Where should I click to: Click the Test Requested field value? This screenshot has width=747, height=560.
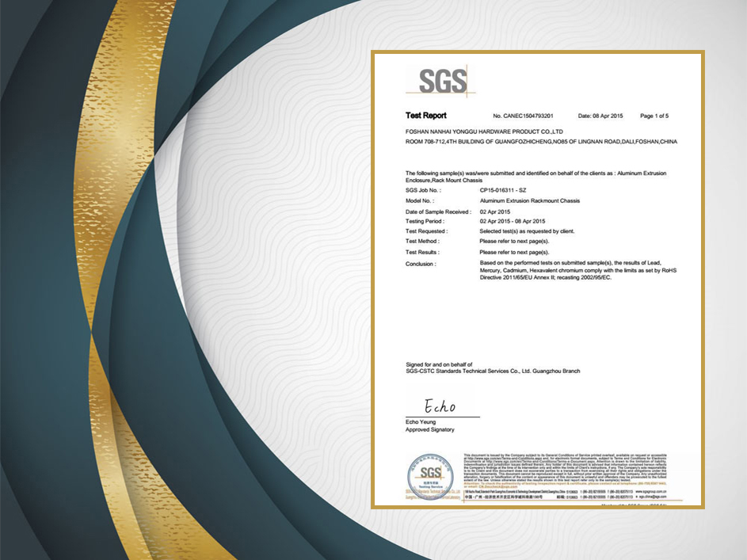click(527, 231)
